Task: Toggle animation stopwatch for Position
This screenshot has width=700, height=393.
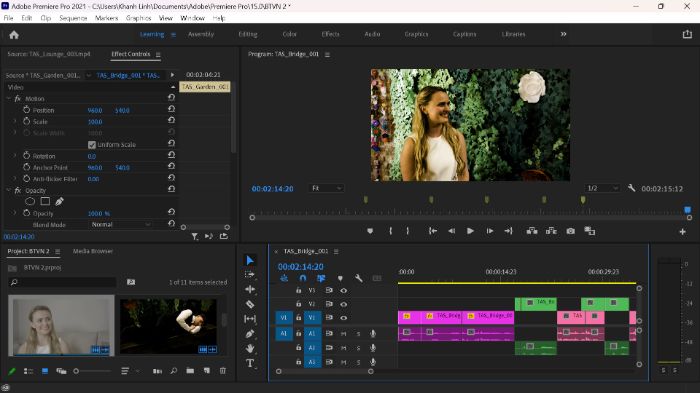Action: pyautogui.click(x=26, y=110)
